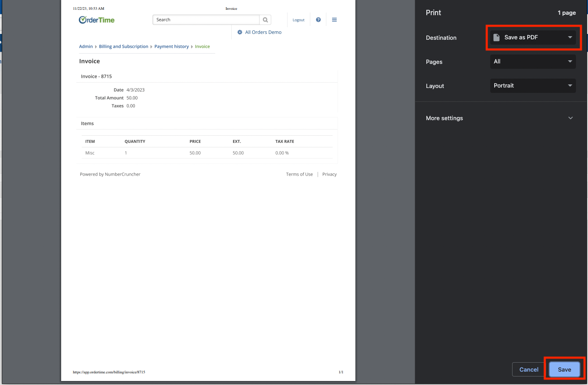Click the Cancel button in the print dialog
The width and height of the screenshot is (588, 385).
(x=529, y=369)
